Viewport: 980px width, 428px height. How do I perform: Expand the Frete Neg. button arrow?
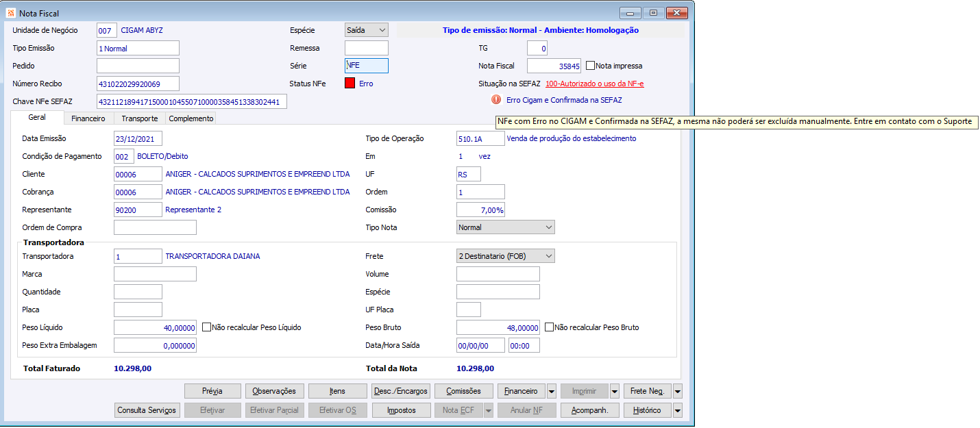pos(678,391)
